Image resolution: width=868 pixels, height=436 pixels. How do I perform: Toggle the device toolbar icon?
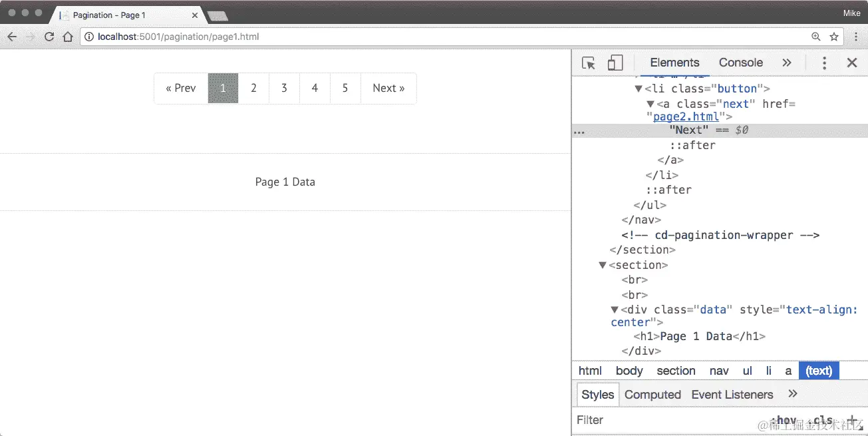coord(615,63)
